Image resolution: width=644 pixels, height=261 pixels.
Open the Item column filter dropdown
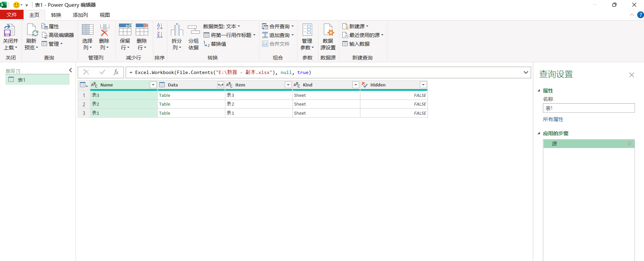288,85
